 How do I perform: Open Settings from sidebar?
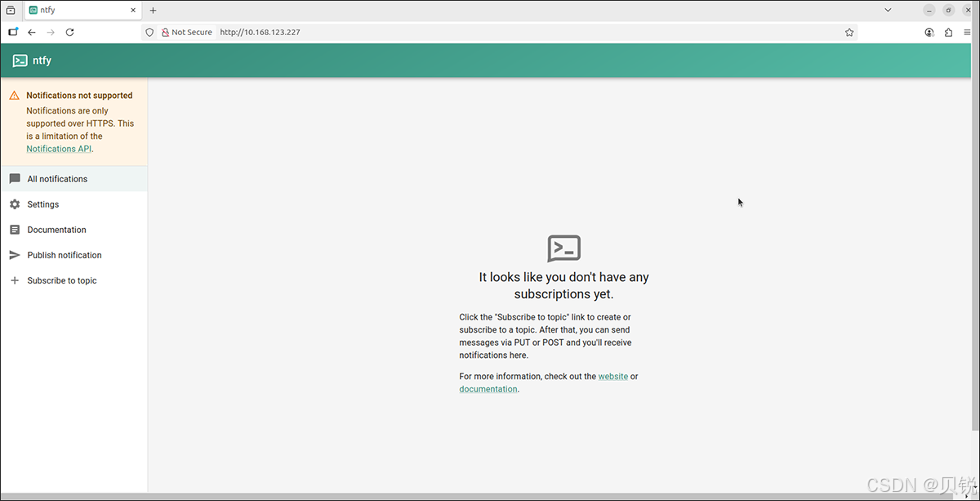[x=73, y=204]
